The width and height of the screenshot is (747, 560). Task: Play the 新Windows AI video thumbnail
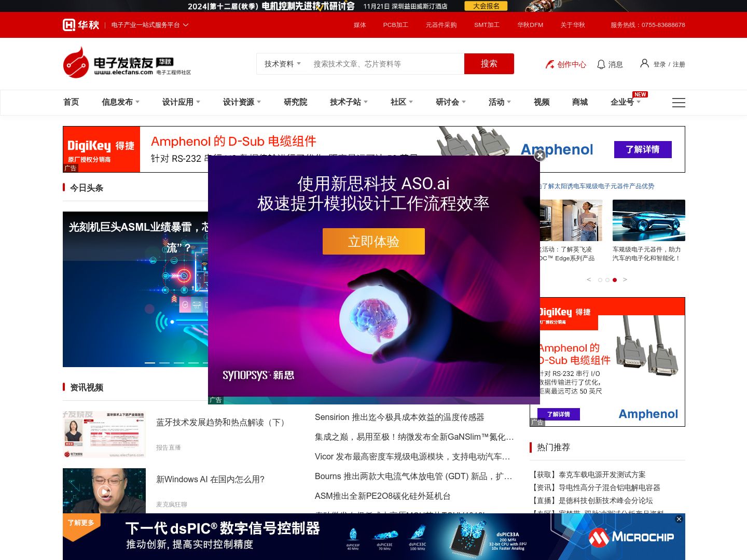[104, 492]
